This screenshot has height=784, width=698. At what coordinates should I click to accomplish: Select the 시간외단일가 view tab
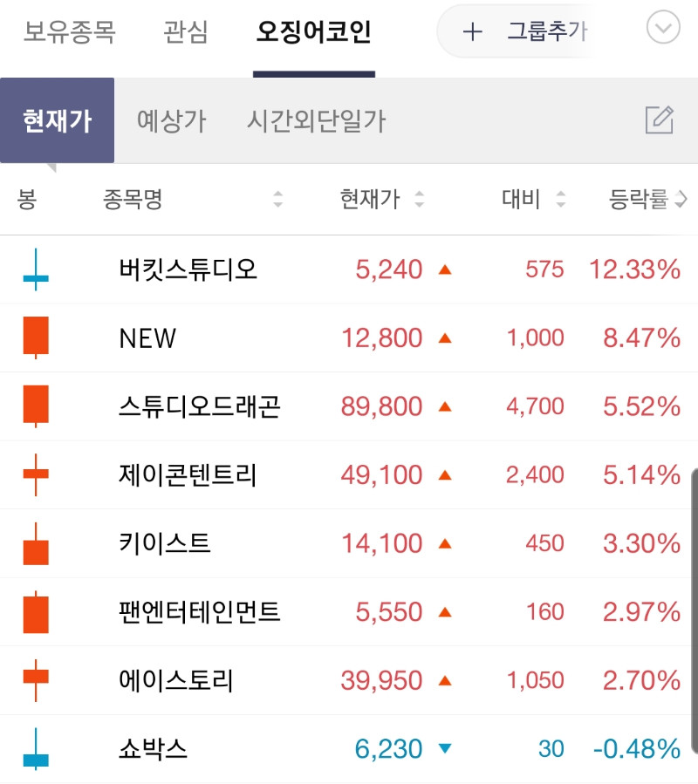(x=316, y=120)
